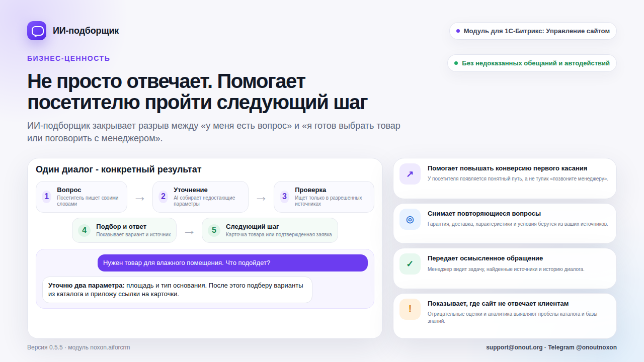Click the 'Без недоказанных обещаний' badge
The image size is (644, 362).
[x=532, y=63]
